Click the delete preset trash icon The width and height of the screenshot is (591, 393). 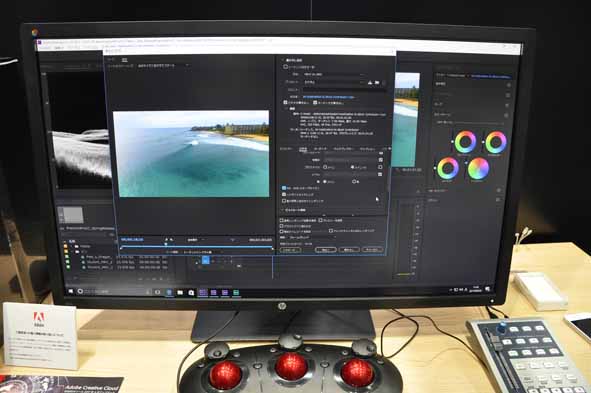384,83
